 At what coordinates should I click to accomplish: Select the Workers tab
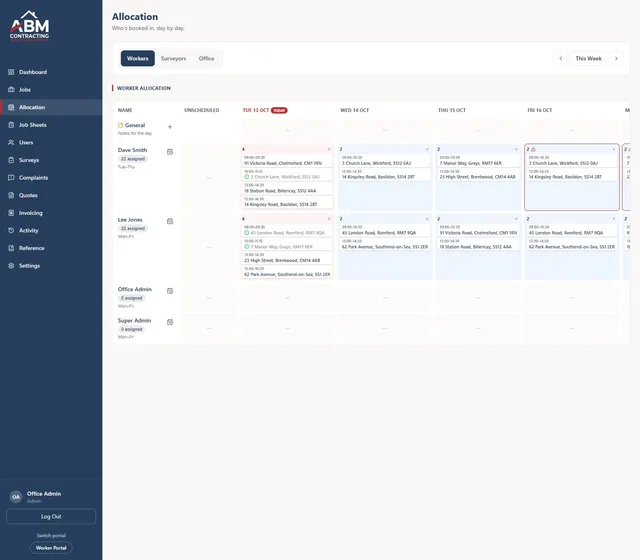point(138,58)
